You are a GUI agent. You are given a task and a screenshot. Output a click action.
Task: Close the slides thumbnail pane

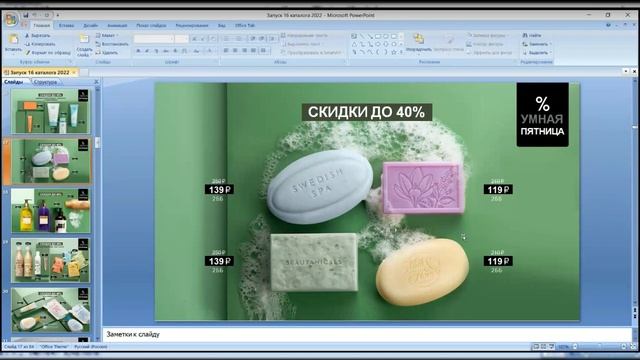[96, 82]
